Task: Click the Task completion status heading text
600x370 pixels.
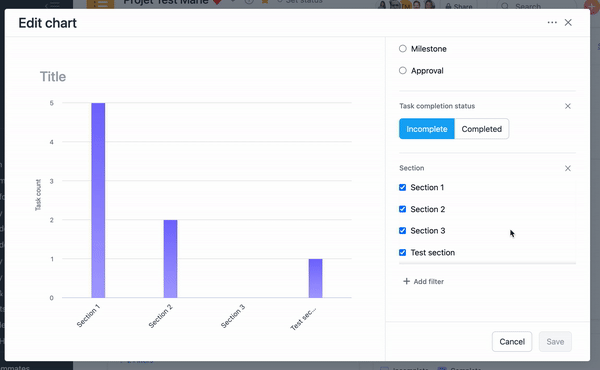Action: (437, 106)
